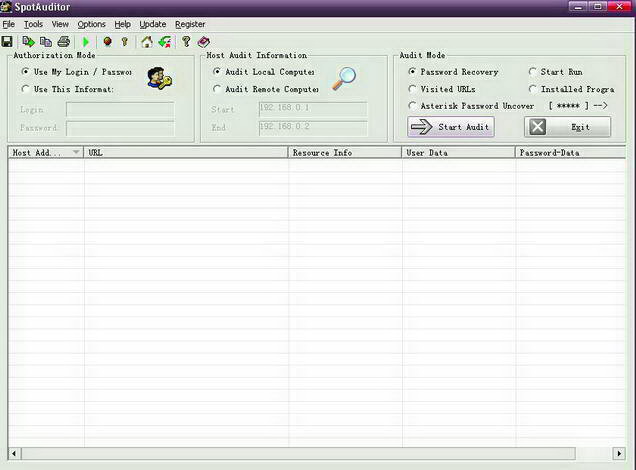Viewport: 636px width, 470px height.
Task: Close the SpotAuditor window
Action: (x=620, y=6)
